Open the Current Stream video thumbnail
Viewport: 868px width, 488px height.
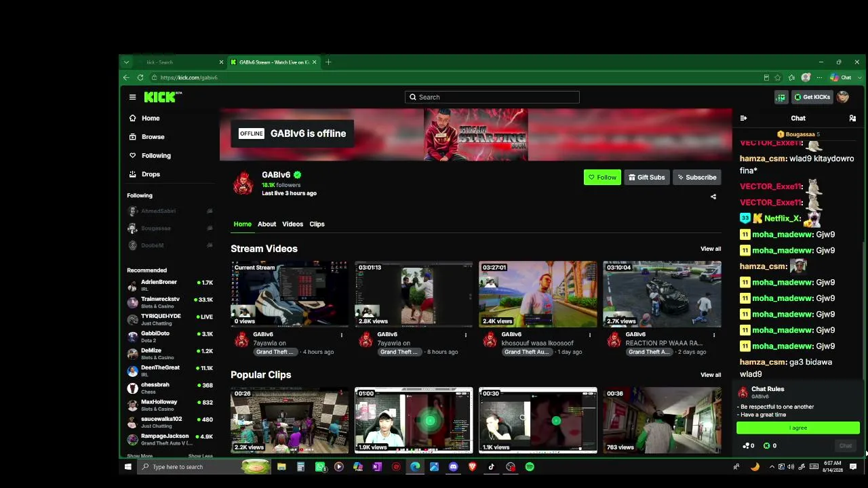290,293
